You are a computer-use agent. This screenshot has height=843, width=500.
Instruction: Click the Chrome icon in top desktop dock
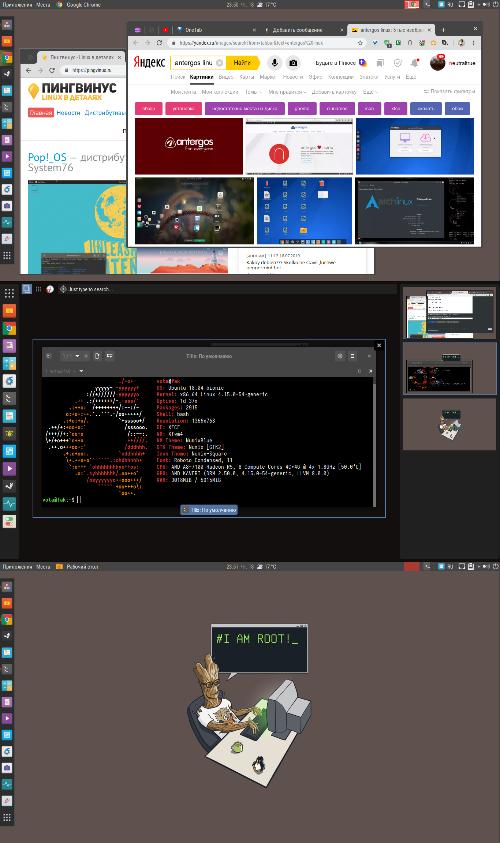pyautogui.click(x=7, y=58)
